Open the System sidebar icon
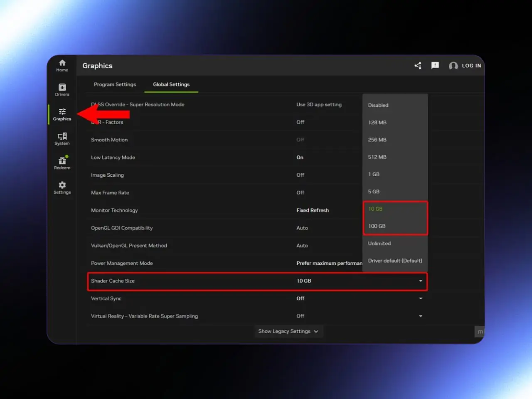Image resolution: width=532 pixels, height=399 pixels. click(62, 139)
